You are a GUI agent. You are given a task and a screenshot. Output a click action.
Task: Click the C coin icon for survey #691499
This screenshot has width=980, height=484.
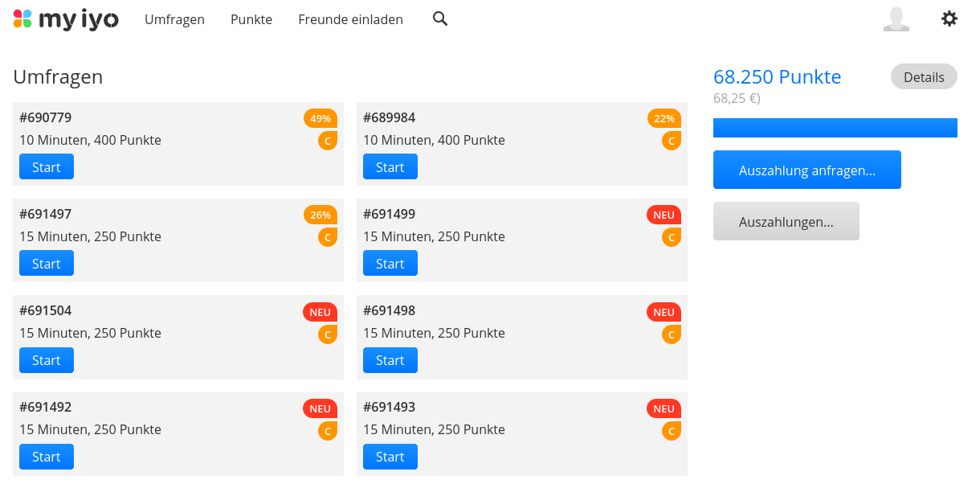pyautogui.click(x=672, y=237)
